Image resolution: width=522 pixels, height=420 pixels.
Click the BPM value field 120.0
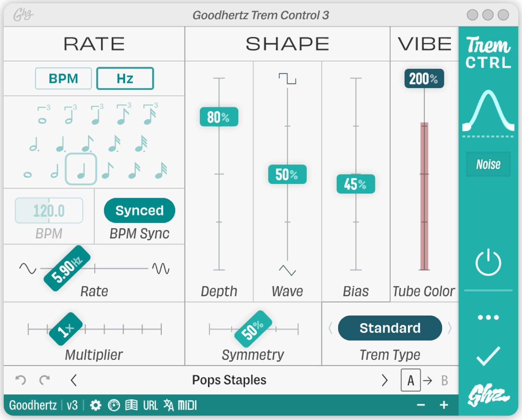[x=49, y=211]
